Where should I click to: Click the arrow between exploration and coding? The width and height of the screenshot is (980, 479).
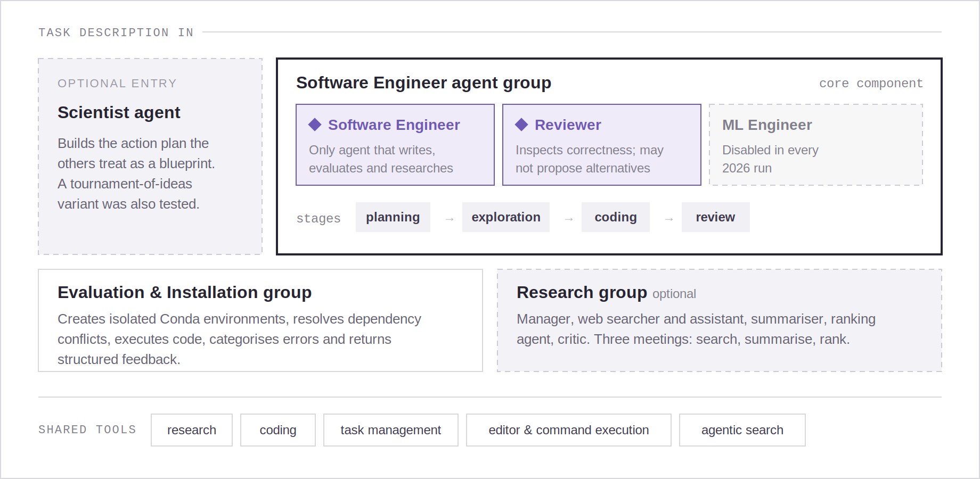point(569,219)
